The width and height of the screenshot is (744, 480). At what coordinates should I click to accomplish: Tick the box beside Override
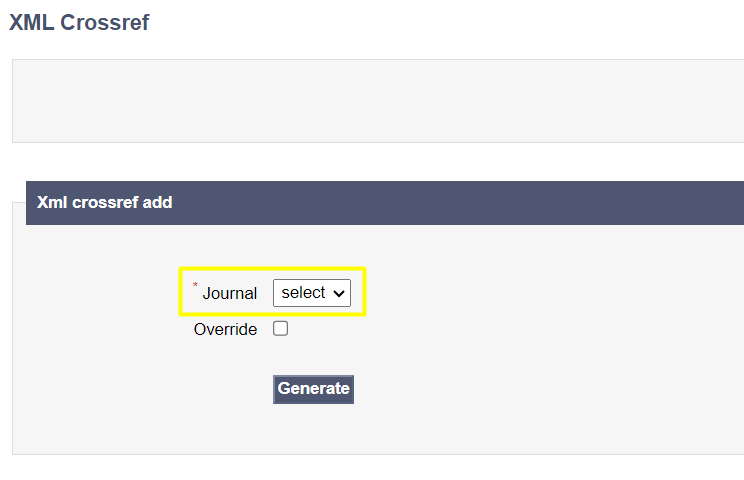281,329
